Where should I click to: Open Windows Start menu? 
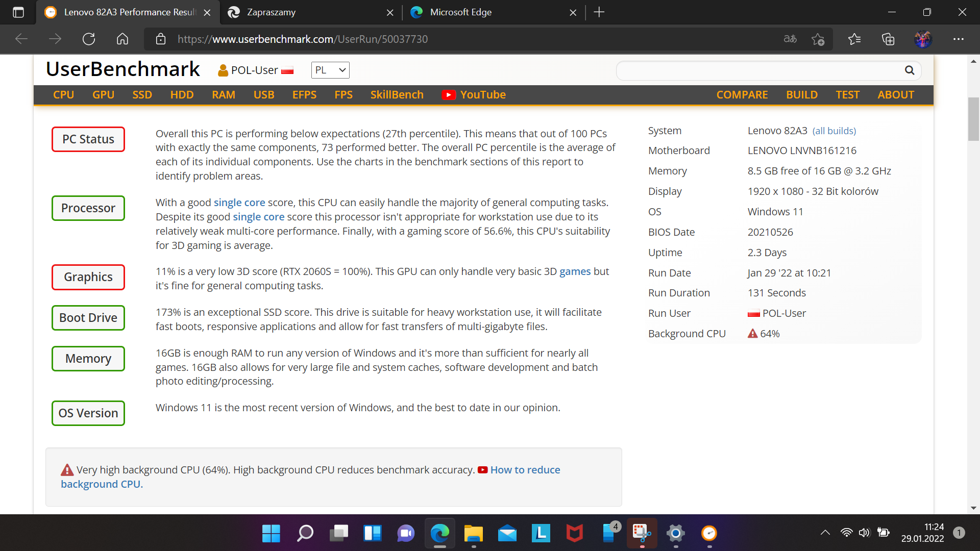coord(271,534)
